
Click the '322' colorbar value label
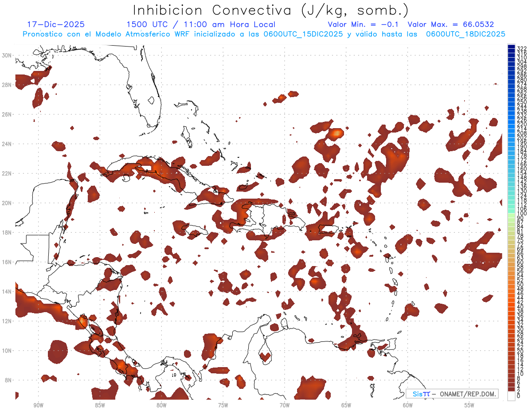[522, 48]
